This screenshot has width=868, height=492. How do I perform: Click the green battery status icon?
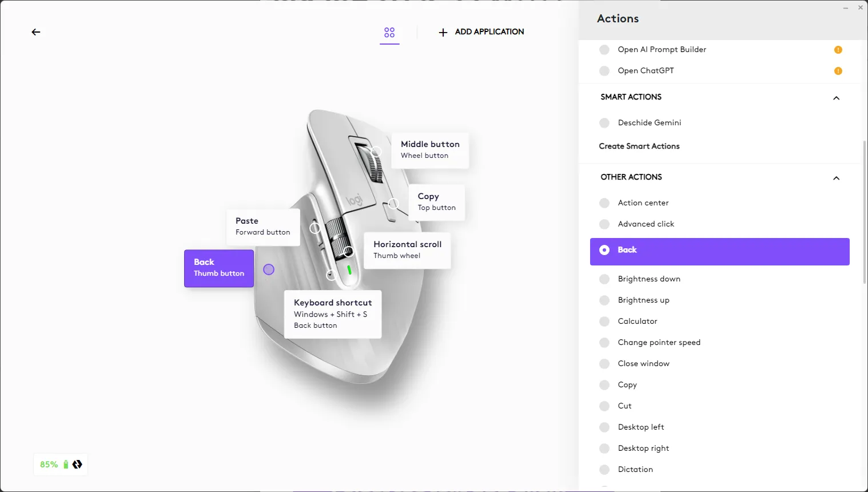(66, 465)
